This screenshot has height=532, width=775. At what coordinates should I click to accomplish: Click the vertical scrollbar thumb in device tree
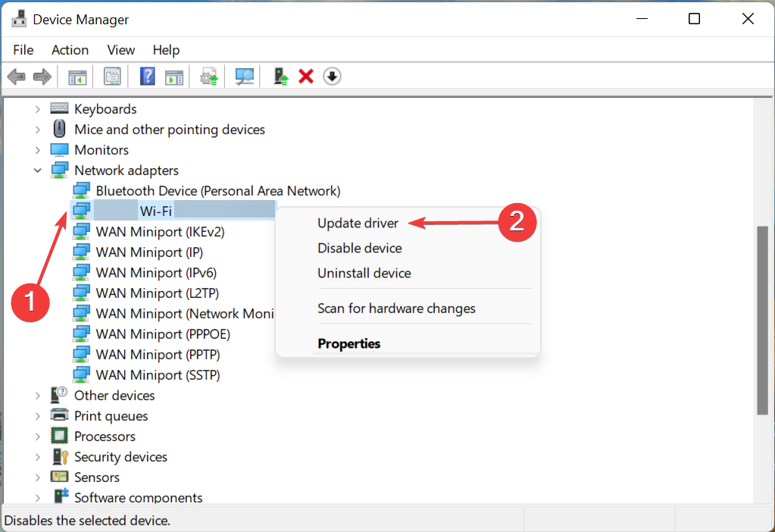pos(762,321)
